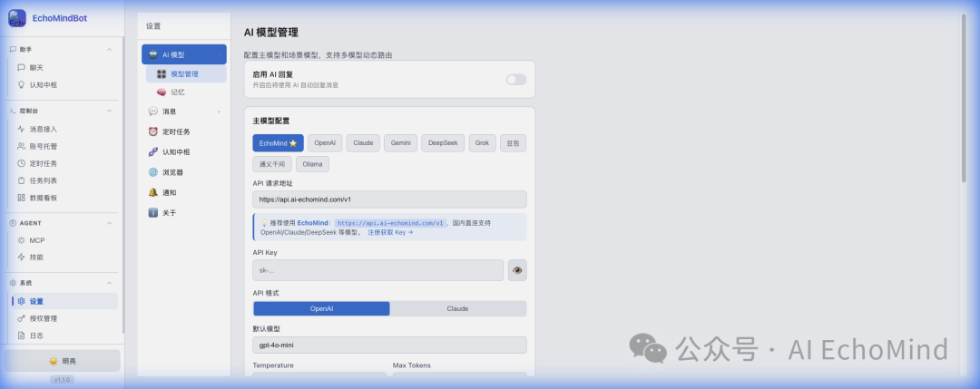980x389 pixels.
Task: Click the 默认模型 gpt-4o-mini field
Action: point(389,345)
